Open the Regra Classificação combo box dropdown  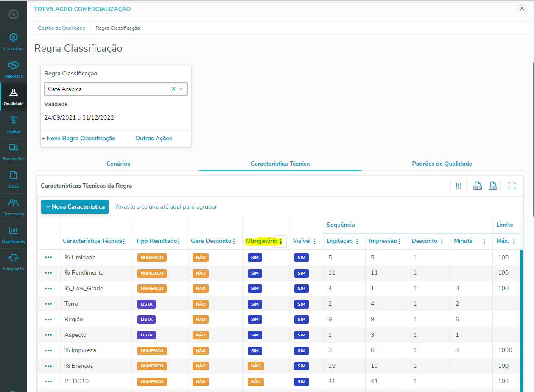tap(180, 89)
